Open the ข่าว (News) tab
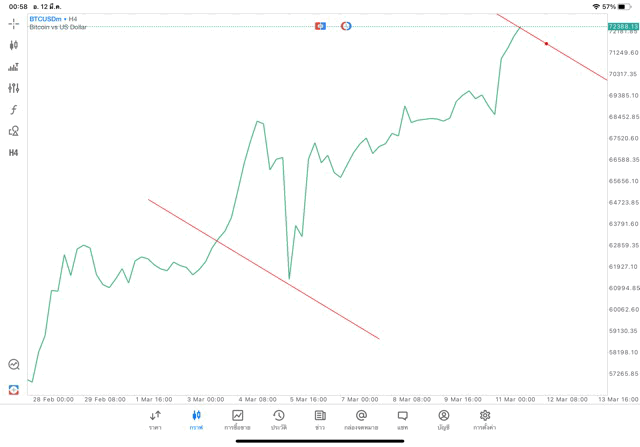The image size is (640, 447). 320,419
